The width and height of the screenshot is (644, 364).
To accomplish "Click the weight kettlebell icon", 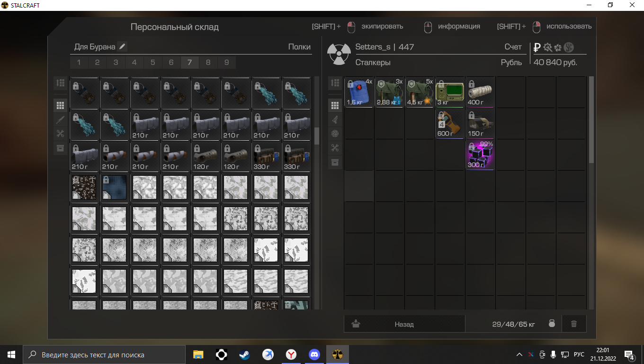I will (x=552, y=324).
